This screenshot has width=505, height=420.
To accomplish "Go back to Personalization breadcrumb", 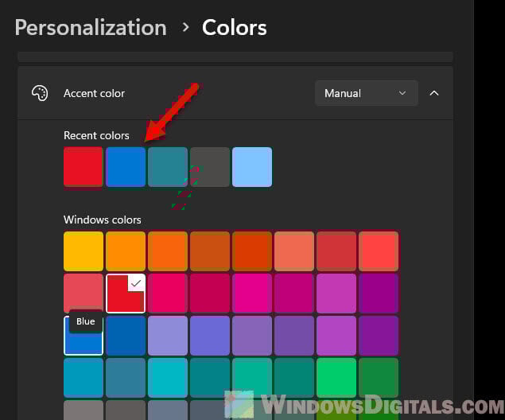I will 91,27.
